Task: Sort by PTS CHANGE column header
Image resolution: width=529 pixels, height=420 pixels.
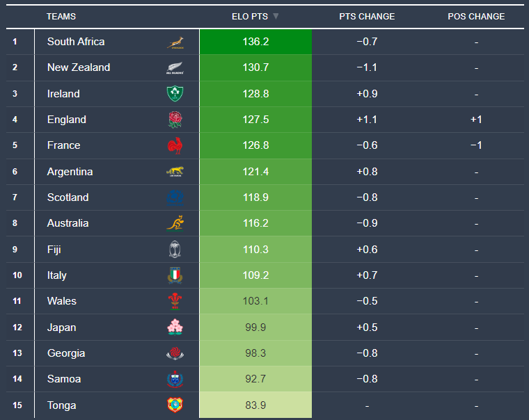Action: point(366,16)
